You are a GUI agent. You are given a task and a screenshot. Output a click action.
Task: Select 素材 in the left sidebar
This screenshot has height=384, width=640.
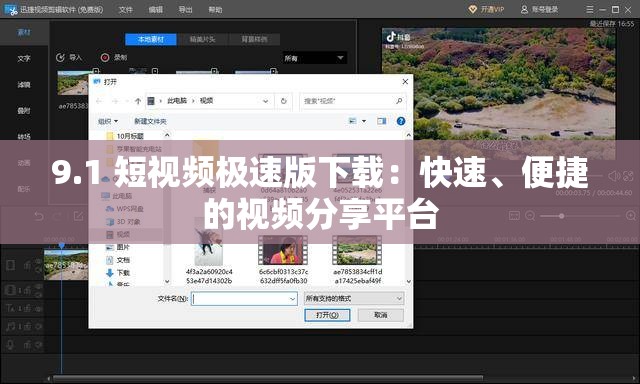click(24, 32)
